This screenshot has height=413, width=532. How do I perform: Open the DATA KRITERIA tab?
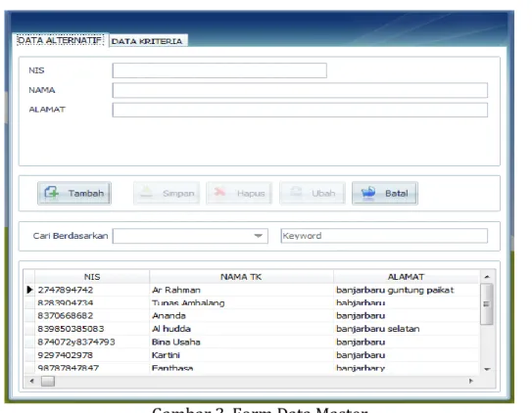(x=147, y=41)
